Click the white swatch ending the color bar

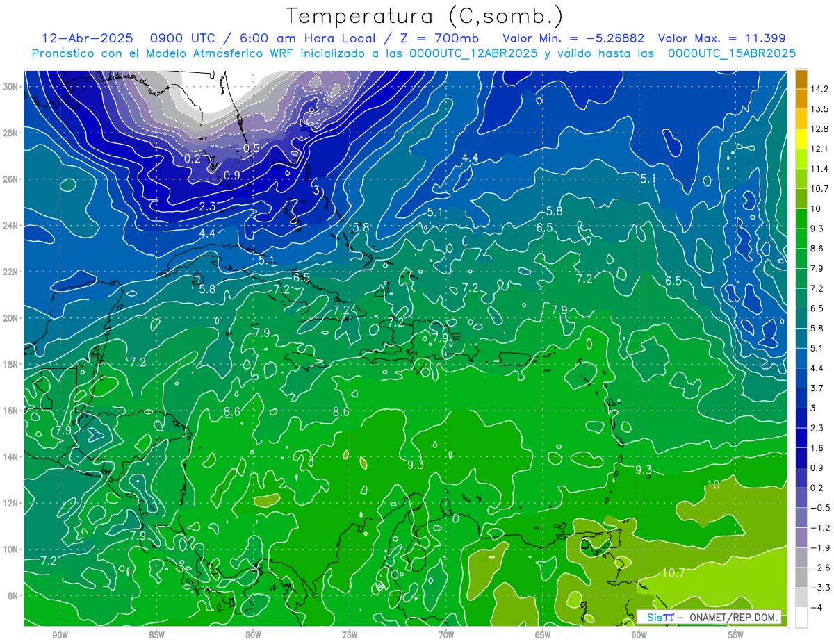[801, 618]
